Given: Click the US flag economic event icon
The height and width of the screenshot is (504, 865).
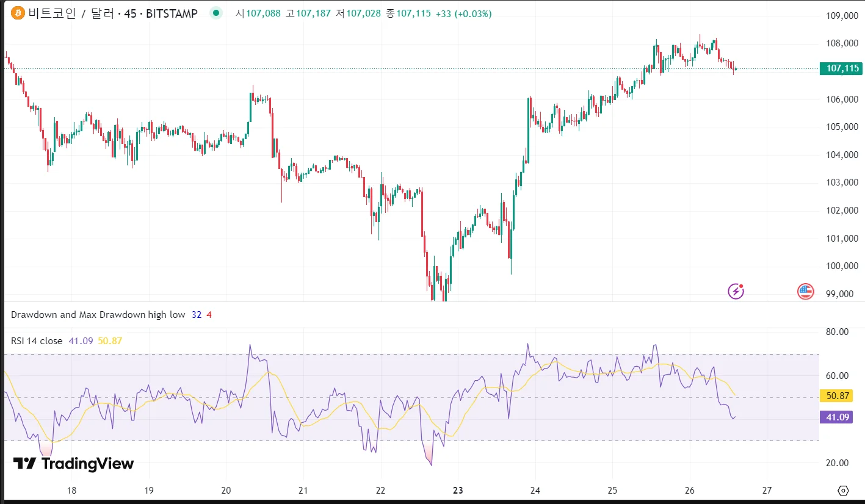Looking at the screenshot, I should [805, 291].
